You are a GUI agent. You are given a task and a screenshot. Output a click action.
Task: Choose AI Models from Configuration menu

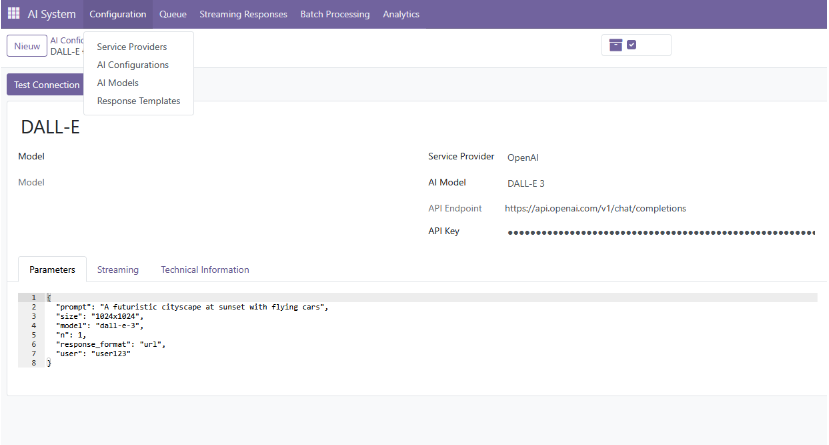[118, 83]
